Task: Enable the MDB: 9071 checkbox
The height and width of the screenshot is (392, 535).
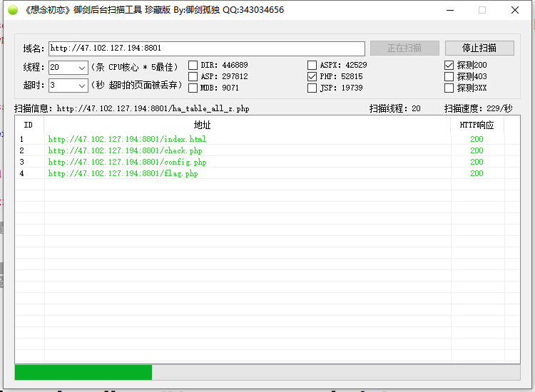Action: pyautogui.click(x=193, y=88)
